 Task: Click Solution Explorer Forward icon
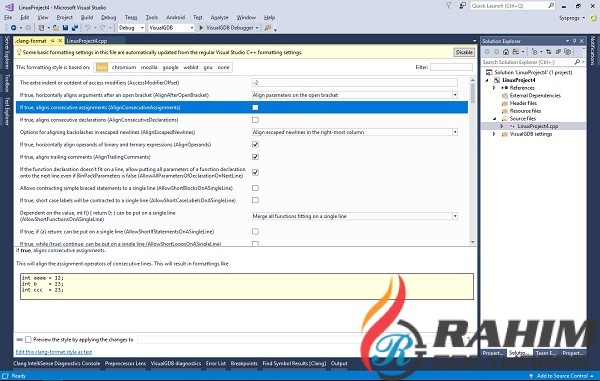pos(496,52)
